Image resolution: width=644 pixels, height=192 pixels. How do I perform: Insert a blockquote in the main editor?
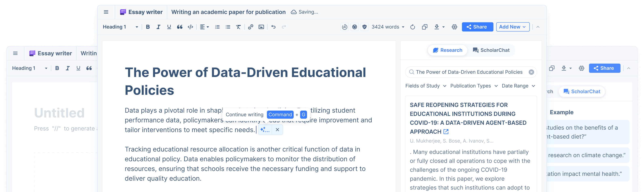tap(179, 27)
